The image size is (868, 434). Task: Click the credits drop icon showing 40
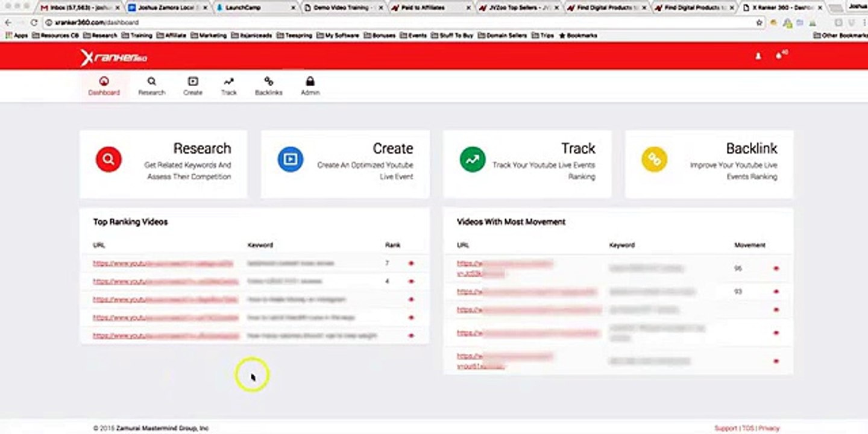(782, 55)
